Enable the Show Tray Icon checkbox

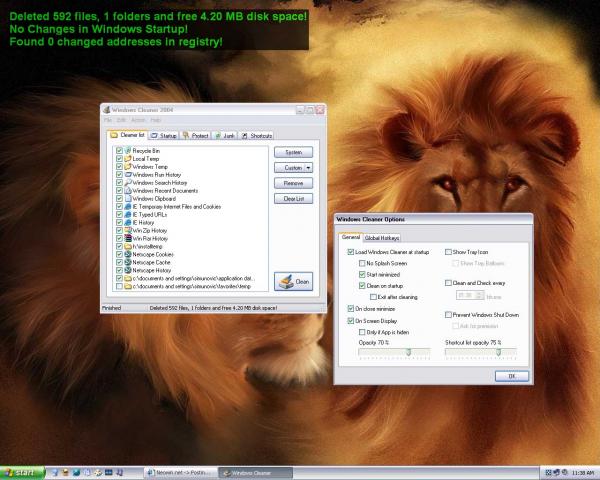coord(448,252)
